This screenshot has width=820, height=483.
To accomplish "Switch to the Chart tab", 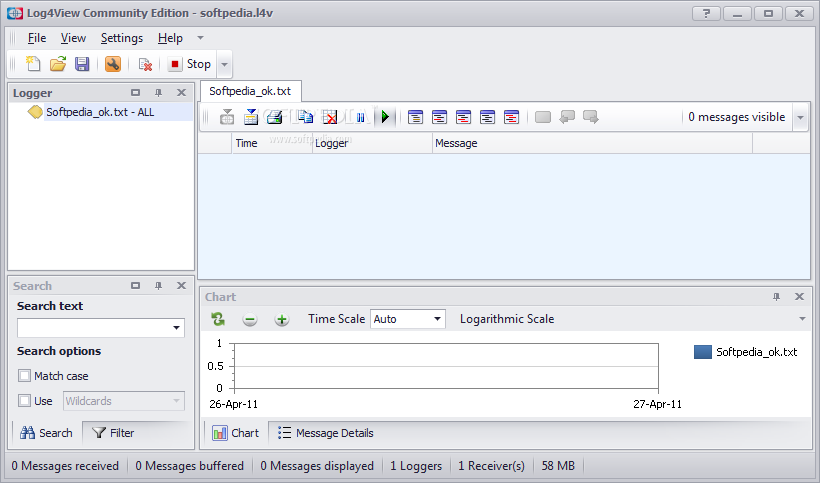I will tap(235, 433).
